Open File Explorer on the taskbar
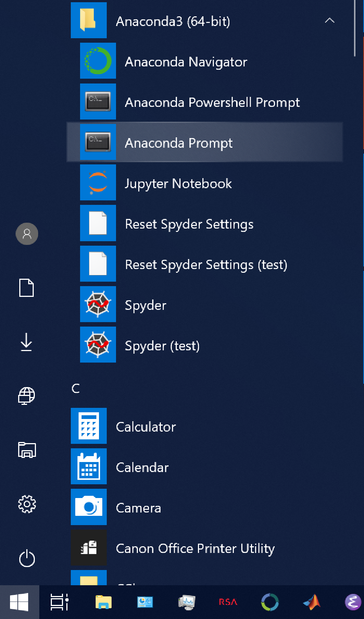Screen dimensions: 364x619 pos(103,602)
